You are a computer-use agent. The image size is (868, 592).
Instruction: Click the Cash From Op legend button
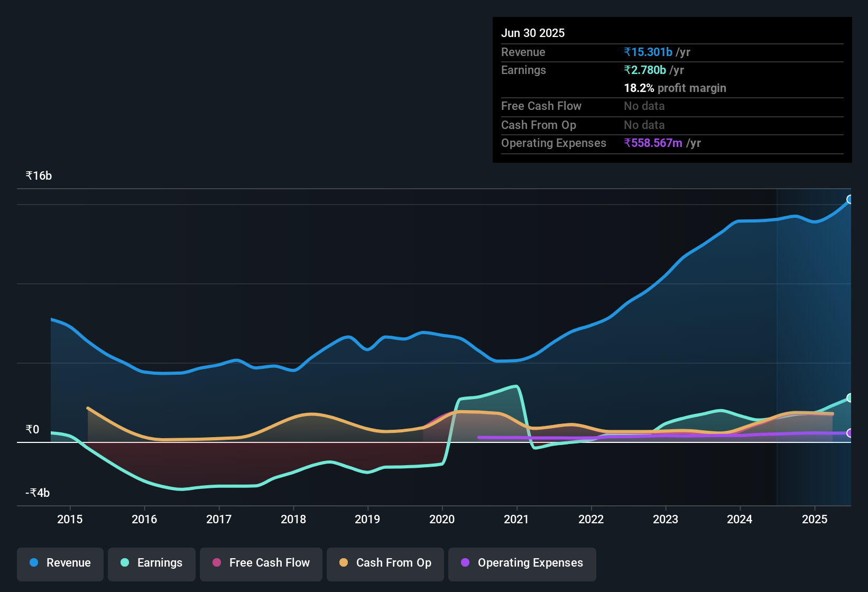coord(385,563)
